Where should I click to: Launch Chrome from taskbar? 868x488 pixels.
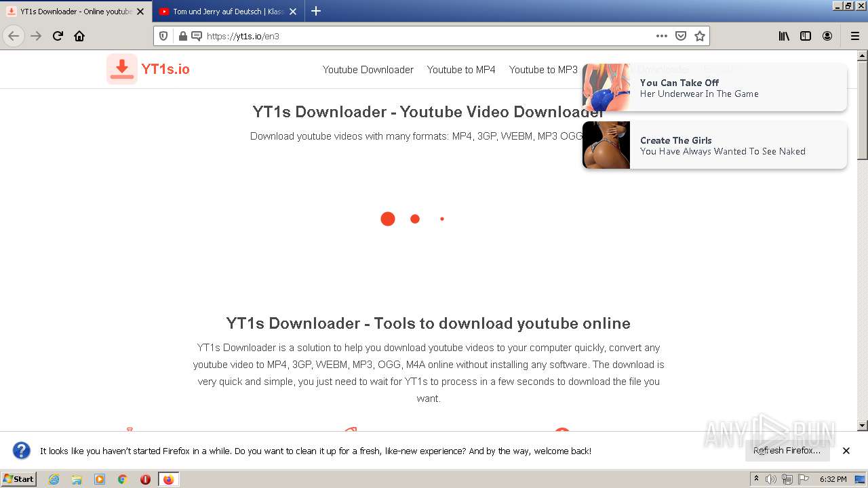coord(122,479)
